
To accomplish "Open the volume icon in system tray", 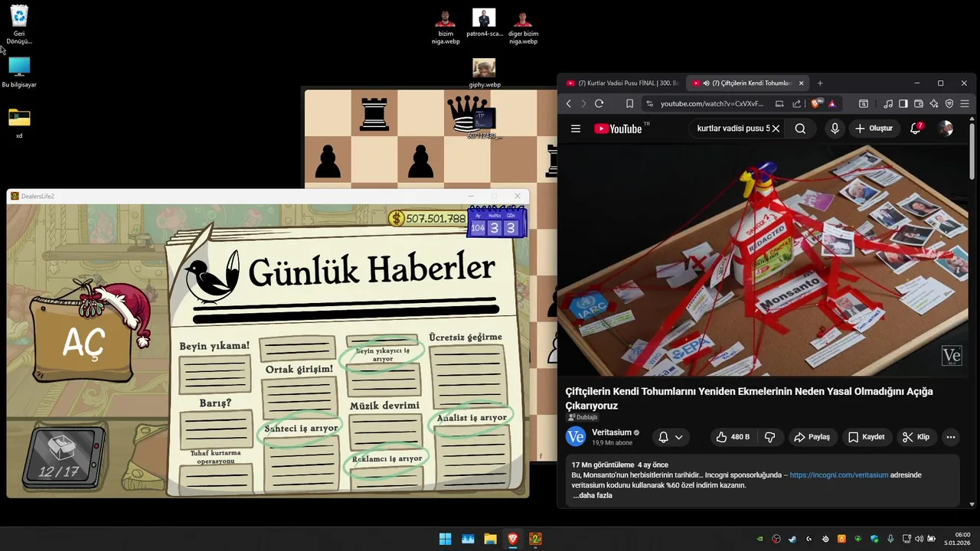I will [x=919, y=539].
